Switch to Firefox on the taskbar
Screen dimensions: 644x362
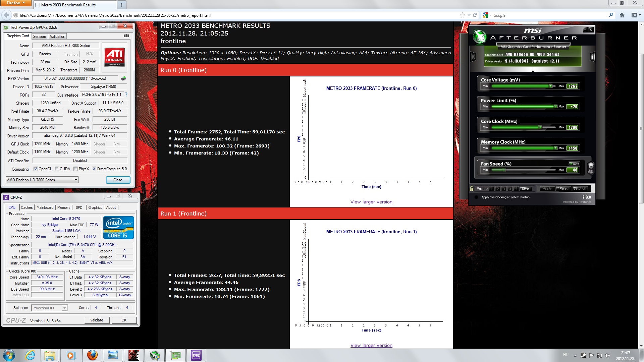tap(92, 355)
